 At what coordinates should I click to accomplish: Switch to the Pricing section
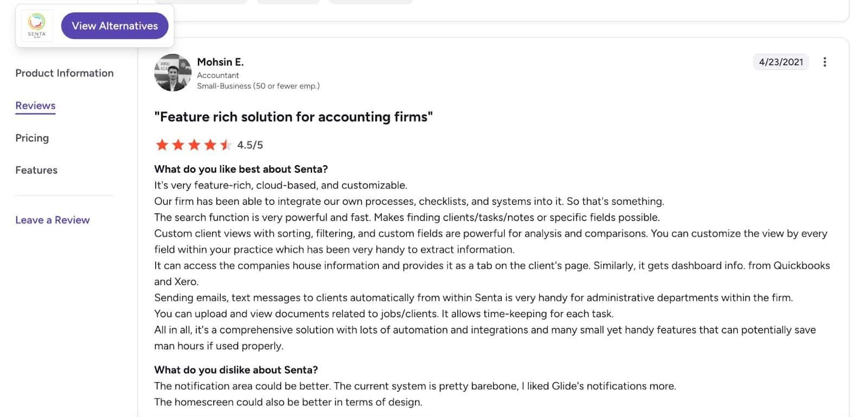click(31, 138)
